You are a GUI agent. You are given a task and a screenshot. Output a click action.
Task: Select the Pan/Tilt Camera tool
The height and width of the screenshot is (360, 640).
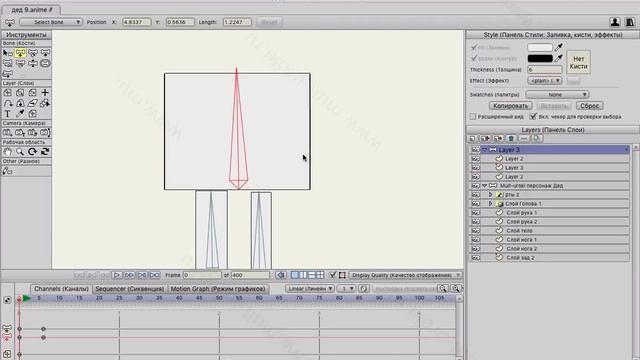point(45,133)
